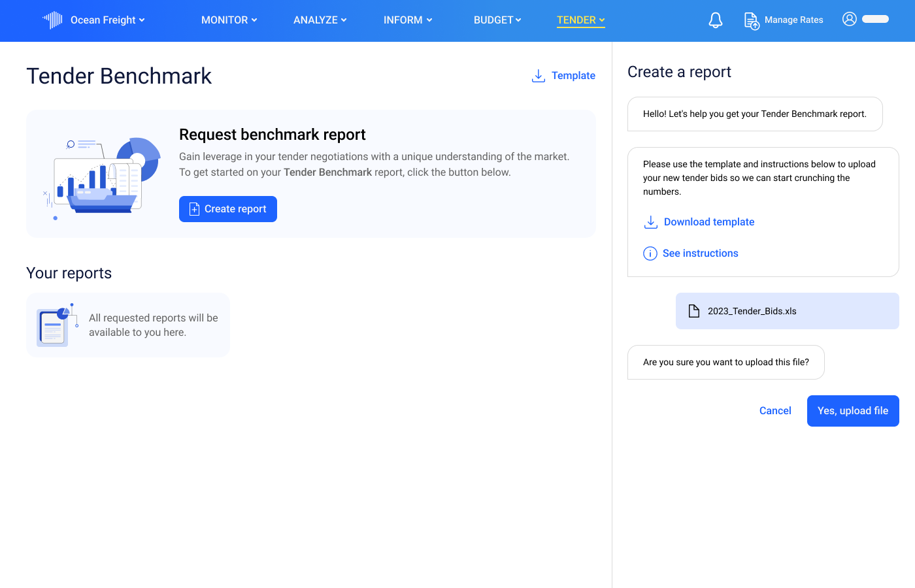The image size is (915, 588).
Task: Expand the BUDGET menu chevron
Action: pyautogui.click(x=518, y=20)
